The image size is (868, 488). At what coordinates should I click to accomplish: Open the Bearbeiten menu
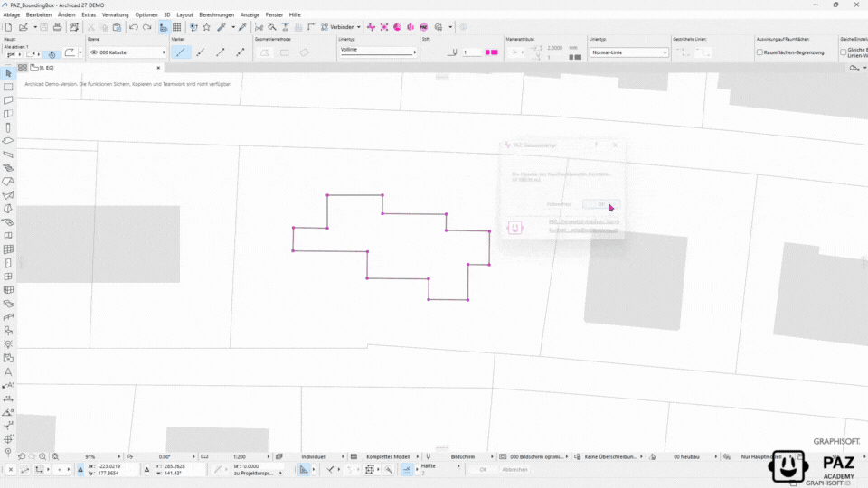(39, 15)
